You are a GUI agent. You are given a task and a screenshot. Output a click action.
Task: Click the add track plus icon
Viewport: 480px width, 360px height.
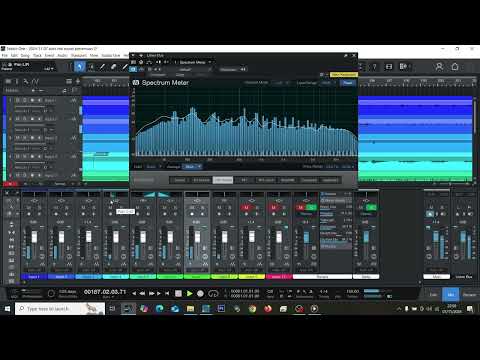click(78, 81)
